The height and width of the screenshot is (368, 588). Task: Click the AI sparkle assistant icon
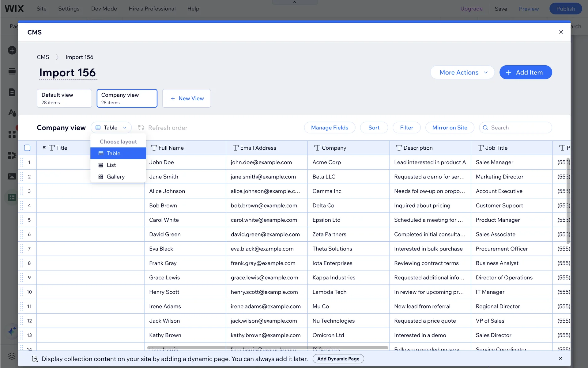click(x=12, y=331)
